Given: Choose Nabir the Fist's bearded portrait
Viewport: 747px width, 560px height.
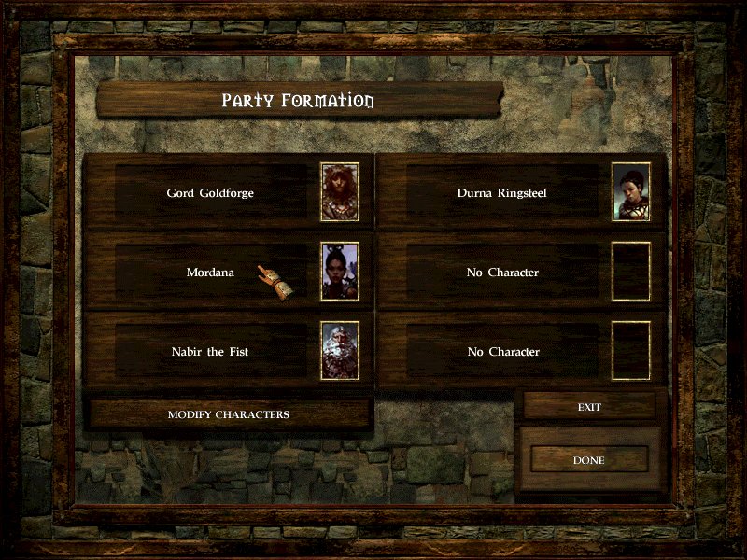Looking at the screenshot, I should point(340,351).
